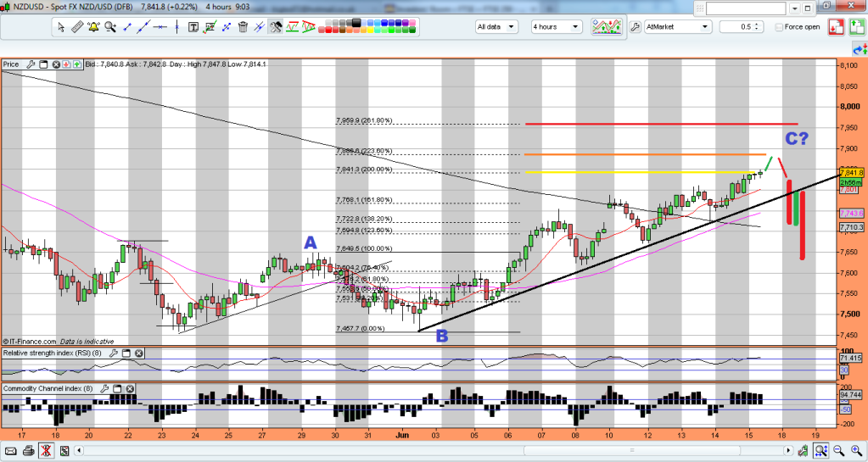Click the settings list icon at bottom left

[64, 451]
